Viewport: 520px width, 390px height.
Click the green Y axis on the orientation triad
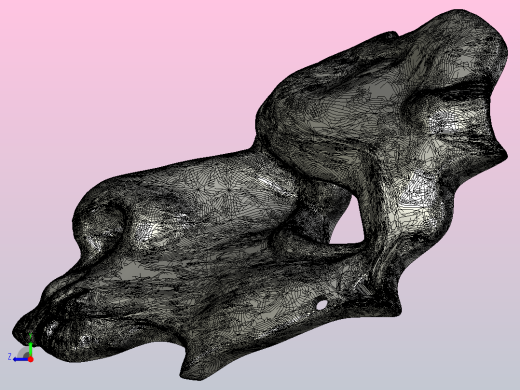(x=30, y=348)
